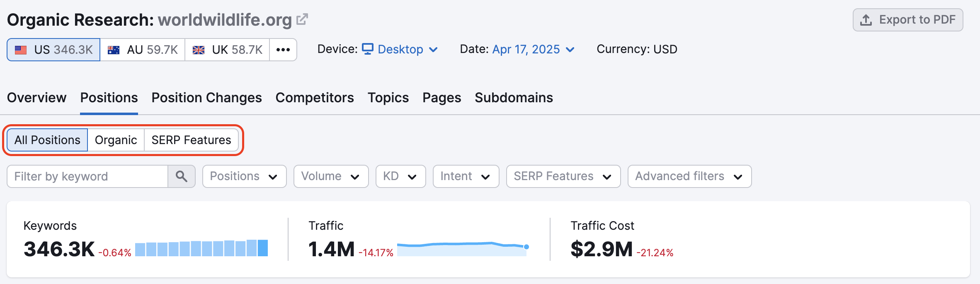Click the Keywords trend bar chart
980x284 pixels.
[x=201, y=248]
